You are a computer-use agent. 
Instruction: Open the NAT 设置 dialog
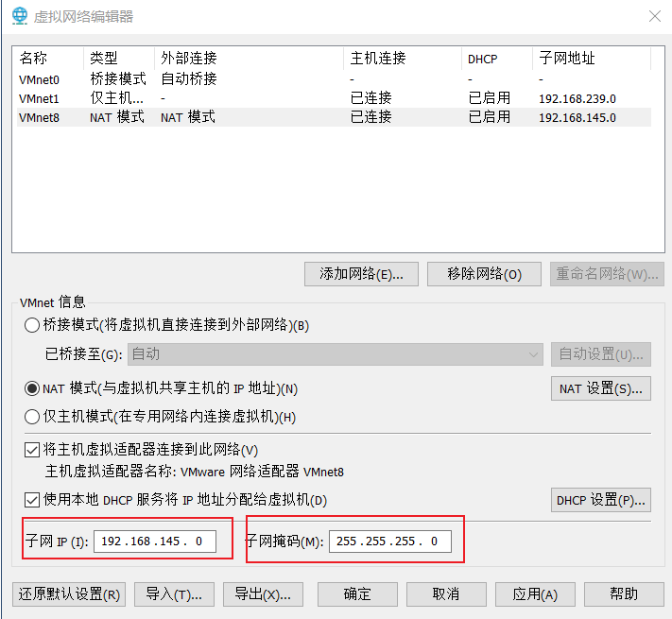[x=600, y=388]
